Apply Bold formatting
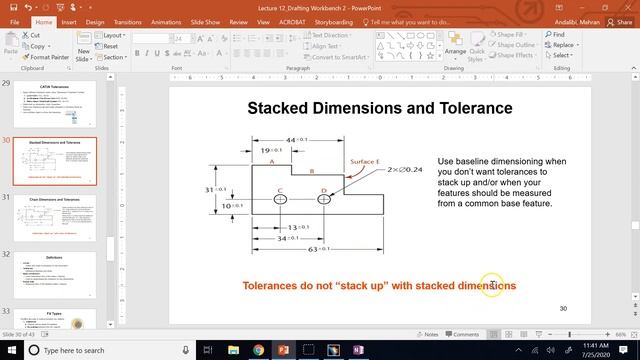The width and height of the screenshot is (640, 360). 137,53
